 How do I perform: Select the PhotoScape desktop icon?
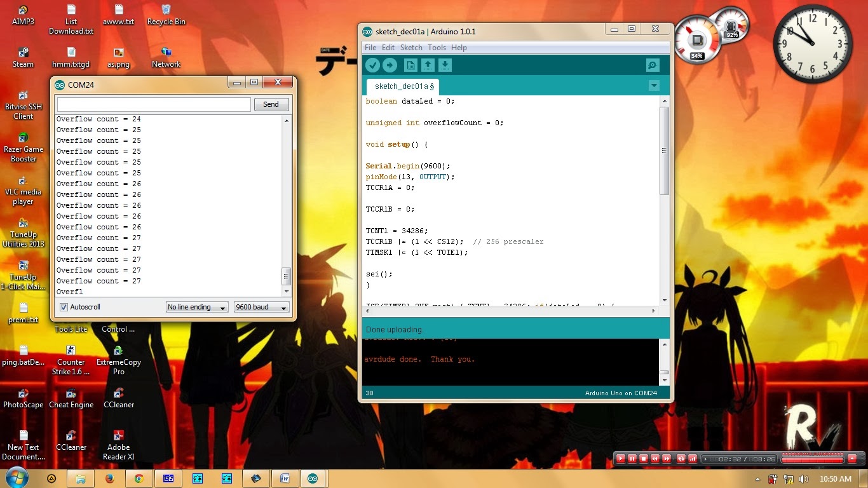(23, 398)
